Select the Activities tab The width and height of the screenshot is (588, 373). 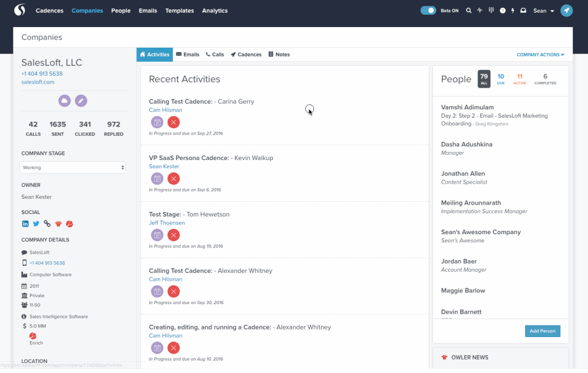click(x=155, y=54)
